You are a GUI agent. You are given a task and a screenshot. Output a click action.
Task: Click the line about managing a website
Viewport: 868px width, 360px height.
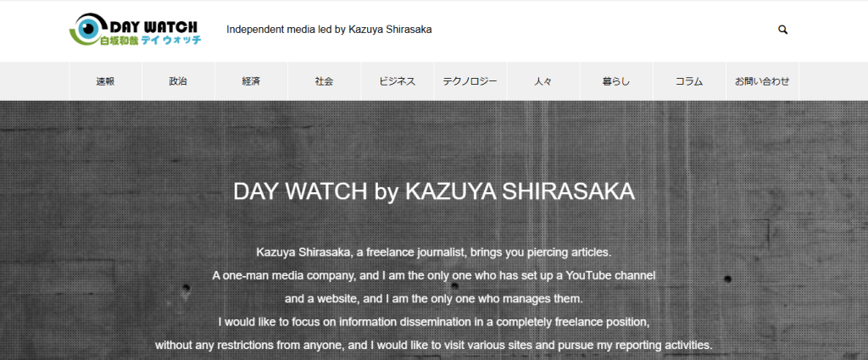[x=434, y=299]
